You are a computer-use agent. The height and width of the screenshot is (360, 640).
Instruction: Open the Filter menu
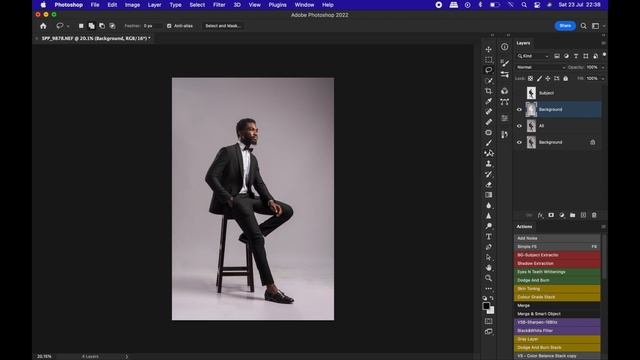(219, 5)
